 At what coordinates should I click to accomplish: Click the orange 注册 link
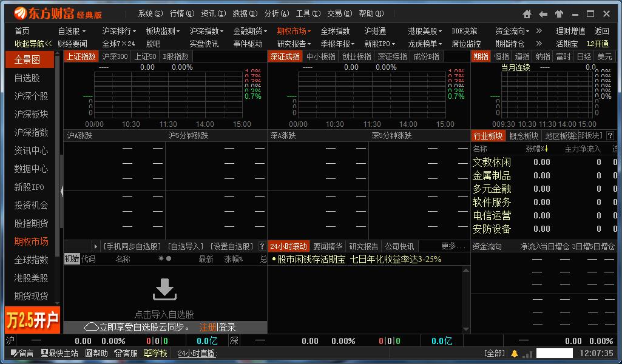pos(208,327)
